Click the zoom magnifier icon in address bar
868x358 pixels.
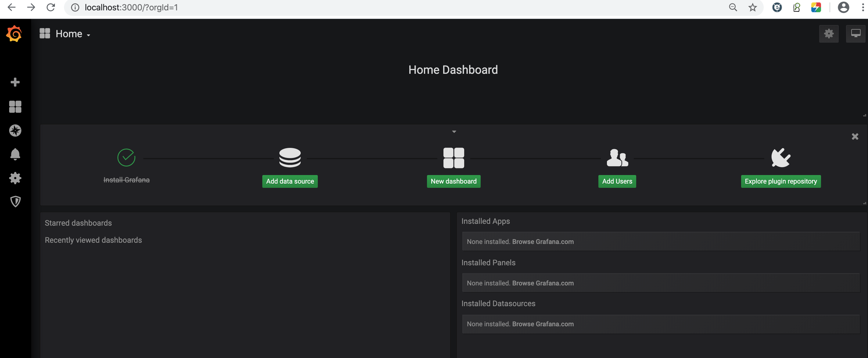(733, 7)
